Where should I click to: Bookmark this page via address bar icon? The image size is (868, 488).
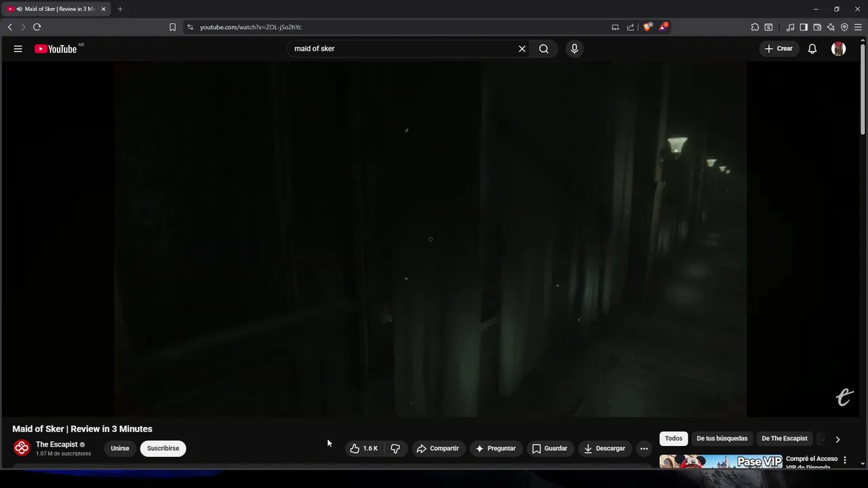[172, 27]
